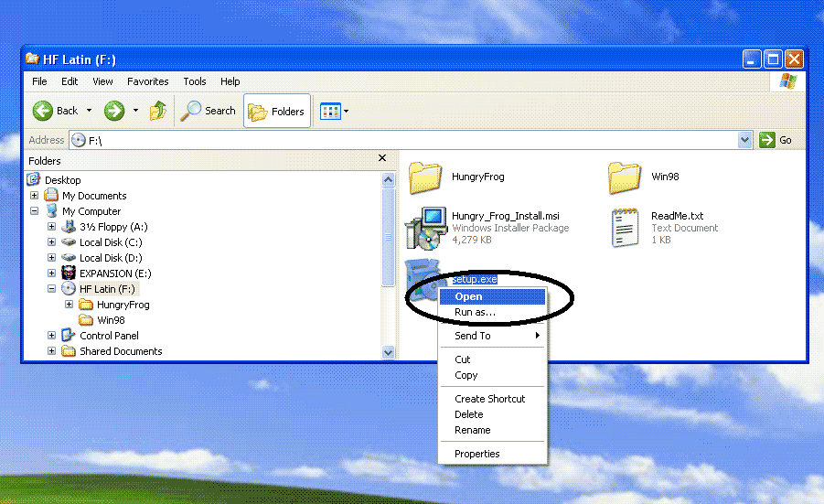Click the Back arrow toolbar icon
Viewport: 824px width, 504px height.
click(x=43, y=111)
